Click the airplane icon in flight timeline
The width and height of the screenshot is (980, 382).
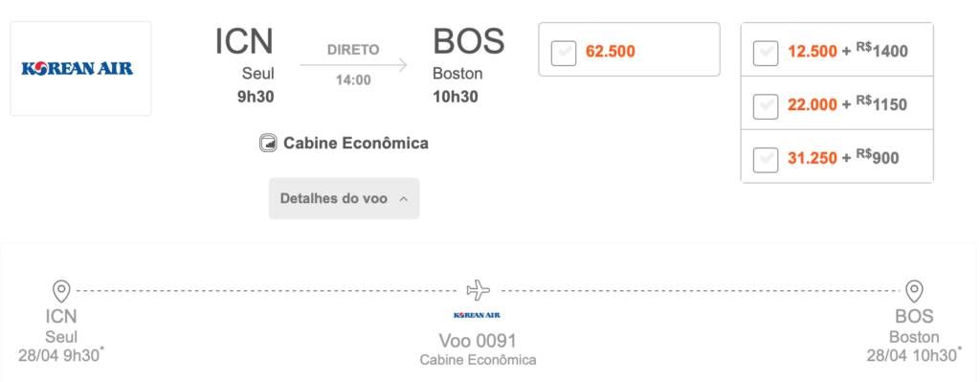(x=479, y=290)
